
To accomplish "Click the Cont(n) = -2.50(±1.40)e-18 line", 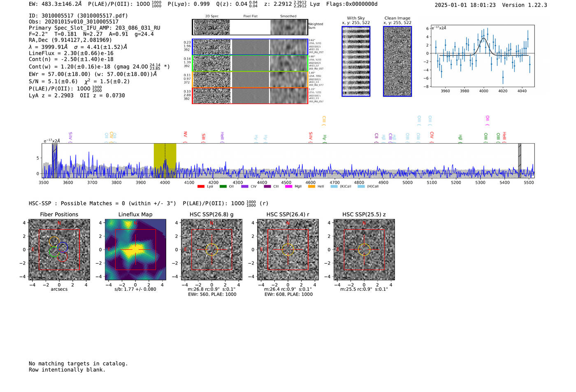I will tap(71, 59).
